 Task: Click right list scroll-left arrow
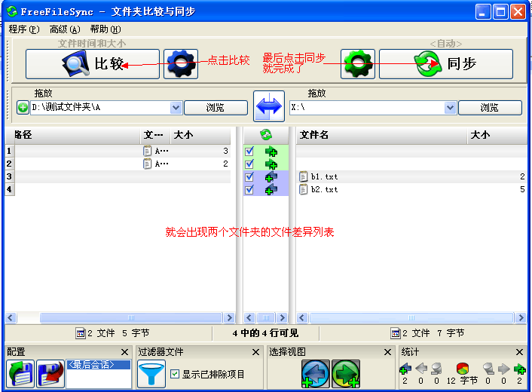click(x=302, y=317)
